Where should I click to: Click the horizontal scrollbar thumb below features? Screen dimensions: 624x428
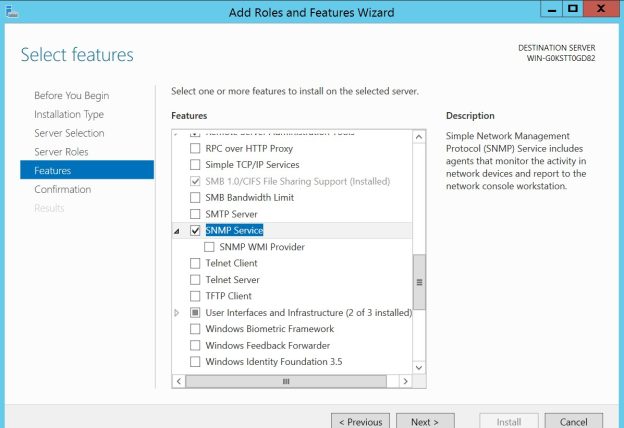point(286,381)
